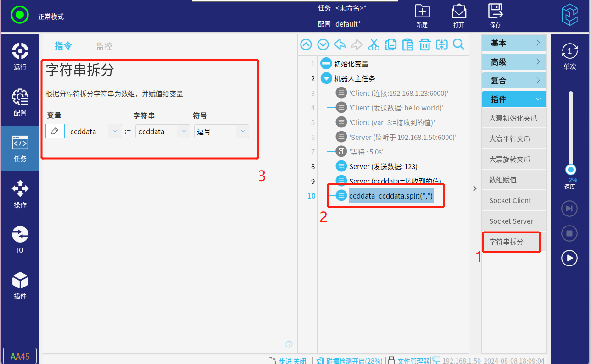
Task: Click the cut (scissors) toolbar icon
Action: (374, 44)
